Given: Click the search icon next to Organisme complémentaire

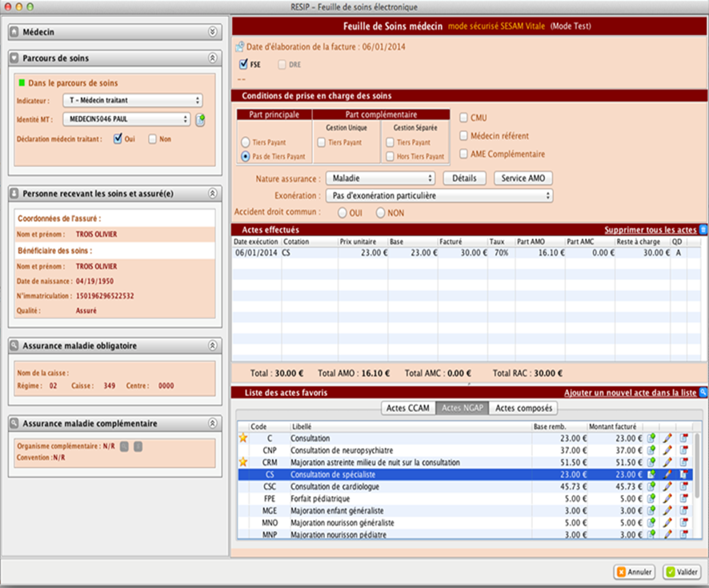Looking at the screenshot, I should pos(124,446).
